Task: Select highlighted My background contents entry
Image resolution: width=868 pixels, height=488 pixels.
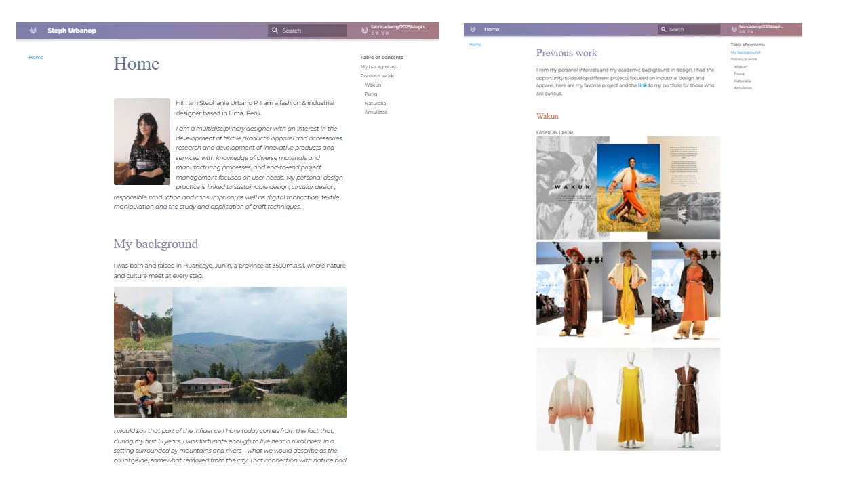Action: [x=745, y=52]
